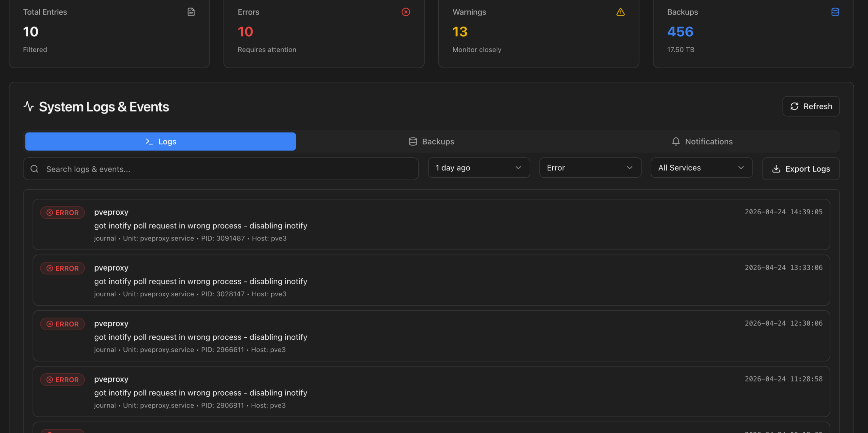This screenshot has width=868, height=433.
Task: Click the warning triangle icon on Warnings card
Action: (x=620, y=12)
